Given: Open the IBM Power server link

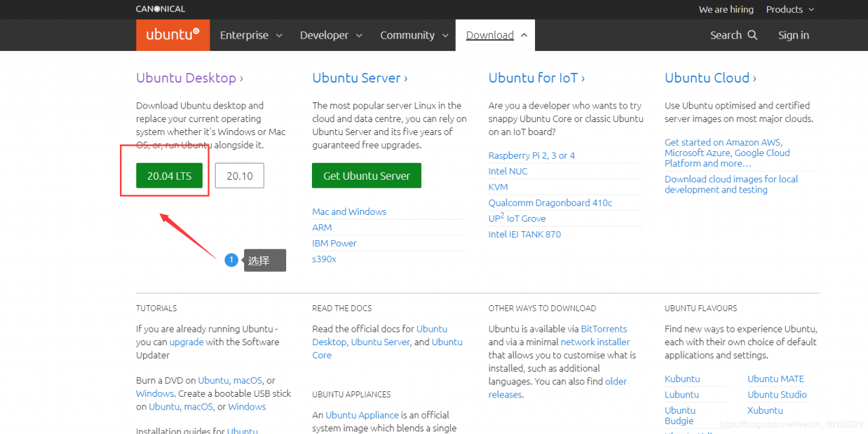Looking at the screenshot, I should [334, 243].
